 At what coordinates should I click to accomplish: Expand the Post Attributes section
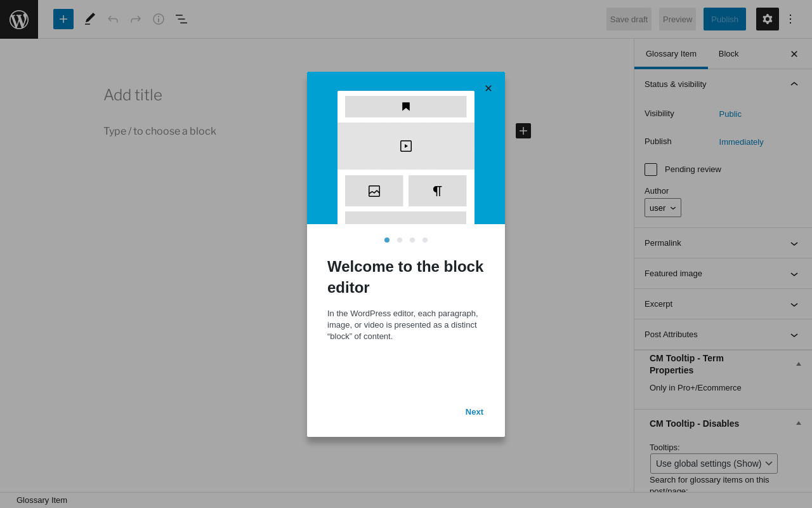(723, 335)
